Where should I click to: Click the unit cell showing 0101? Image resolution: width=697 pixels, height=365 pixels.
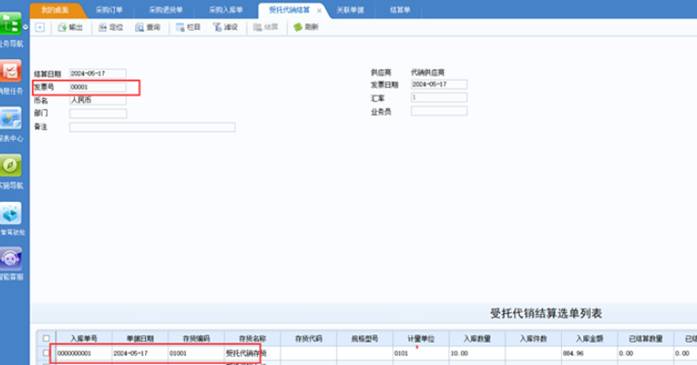421,353
